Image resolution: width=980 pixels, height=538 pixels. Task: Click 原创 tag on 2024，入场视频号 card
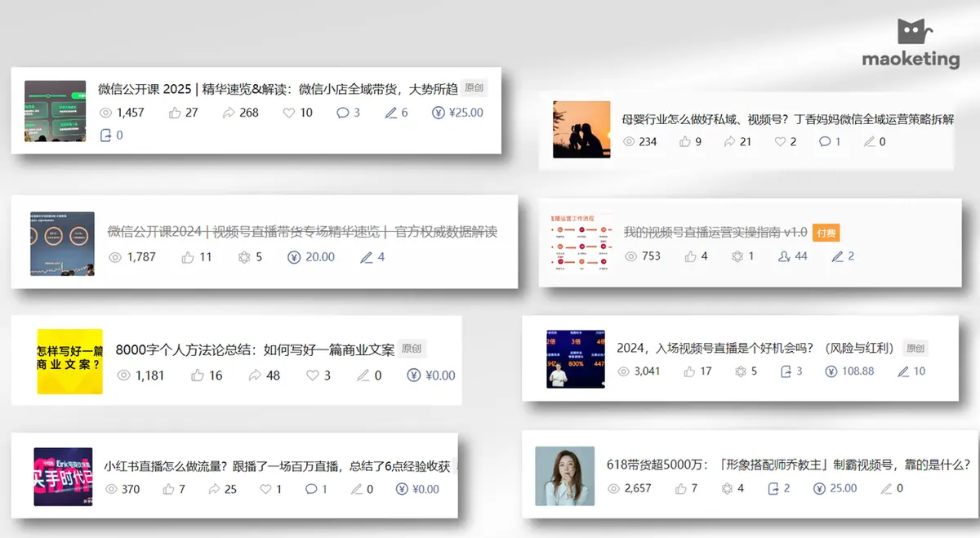click(x=915, y=349)
